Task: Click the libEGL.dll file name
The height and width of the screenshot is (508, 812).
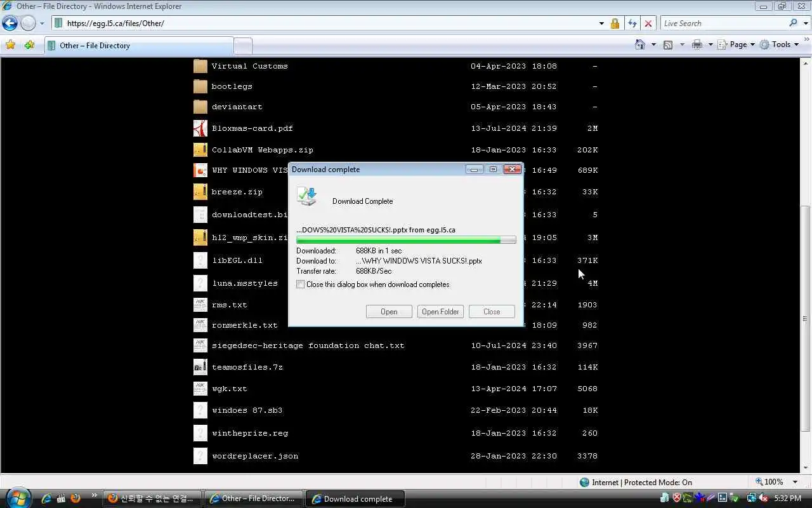Action: click(x=237, y=260)
